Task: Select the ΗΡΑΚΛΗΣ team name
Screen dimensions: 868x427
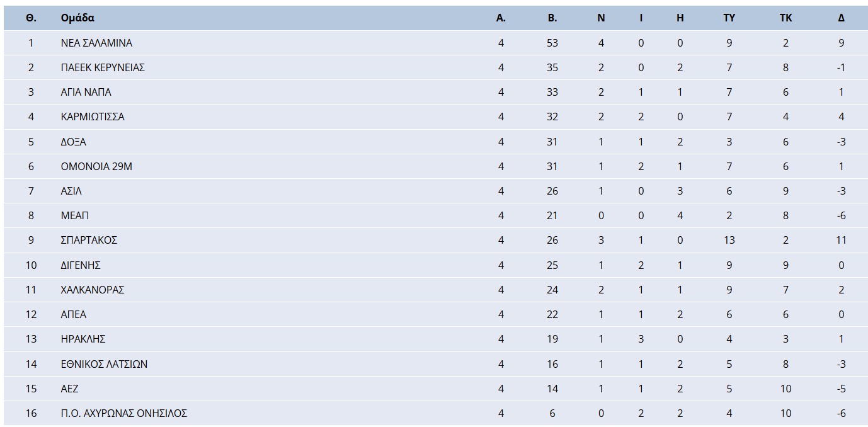Action: 83,339
